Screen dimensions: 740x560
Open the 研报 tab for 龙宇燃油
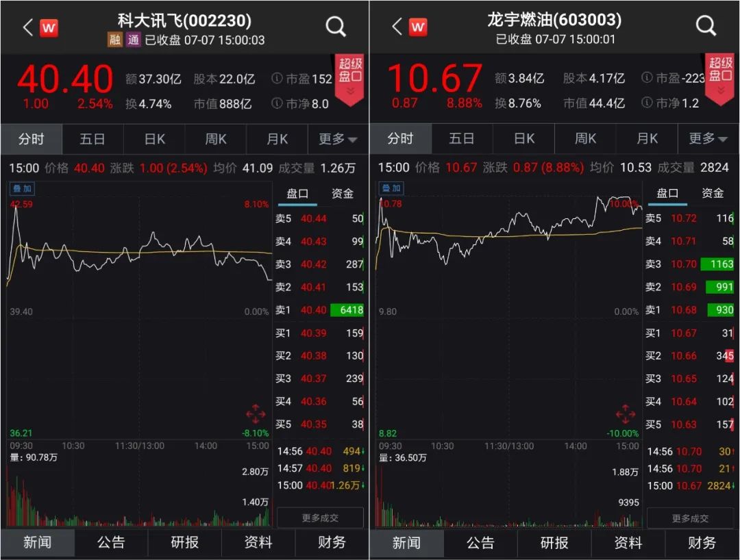tap(554, 543)
